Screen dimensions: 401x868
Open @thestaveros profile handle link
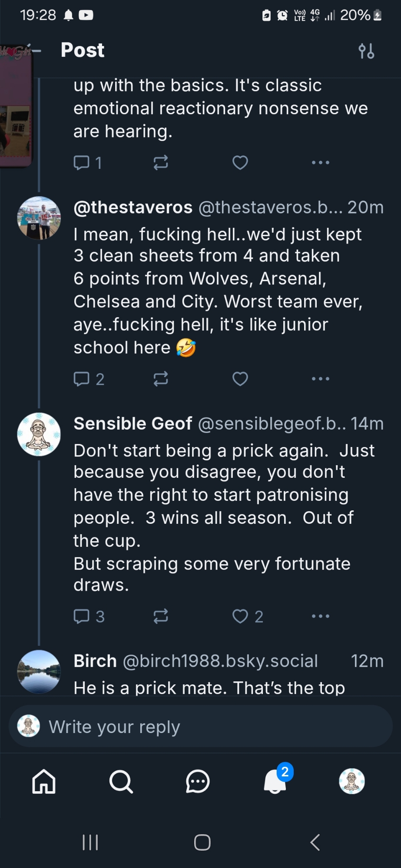[269, 207]
